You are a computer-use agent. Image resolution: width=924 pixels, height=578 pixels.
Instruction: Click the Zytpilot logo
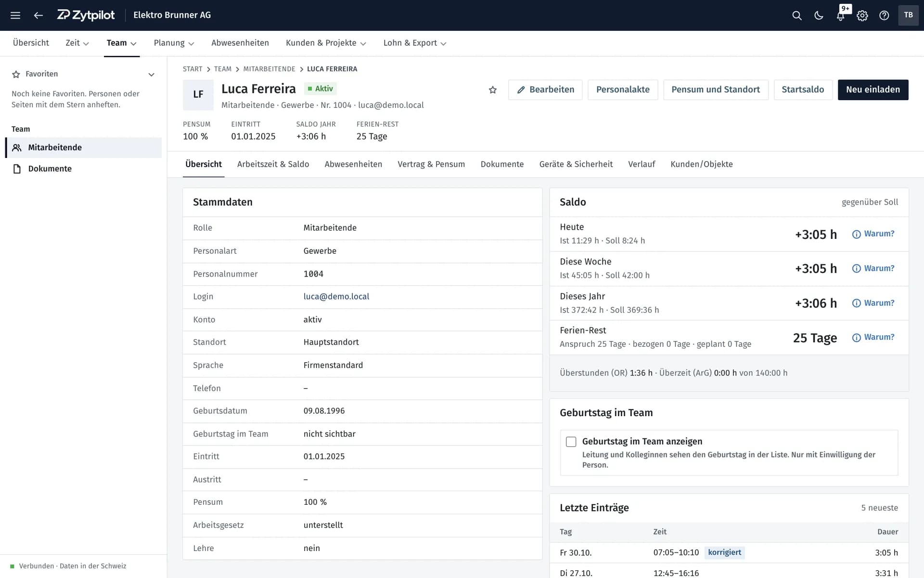tap(86, 15)
